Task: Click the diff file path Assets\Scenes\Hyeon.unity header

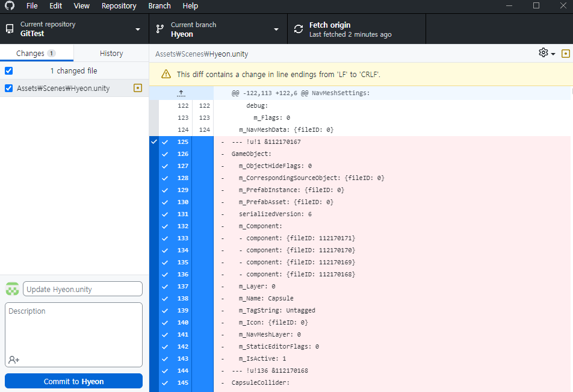Action: [x=202, y=54]
